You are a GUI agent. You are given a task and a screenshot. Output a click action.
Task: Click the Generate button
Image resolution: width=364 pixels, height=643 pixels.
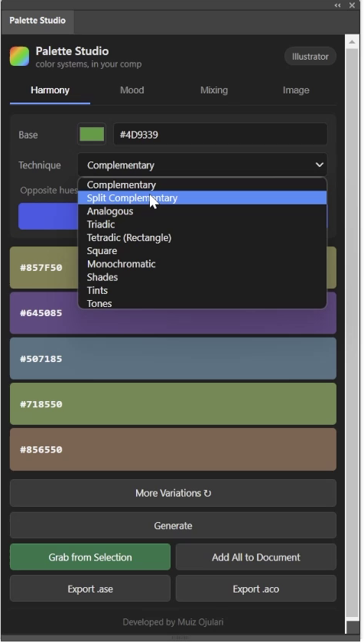[173, 525]
